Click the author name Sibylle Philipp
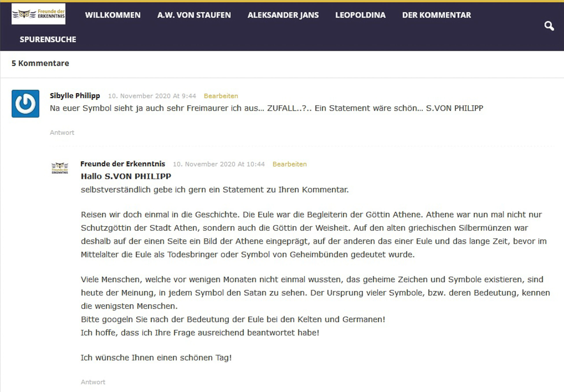Screen dimensions: 564x392 (x=75, y=96)
